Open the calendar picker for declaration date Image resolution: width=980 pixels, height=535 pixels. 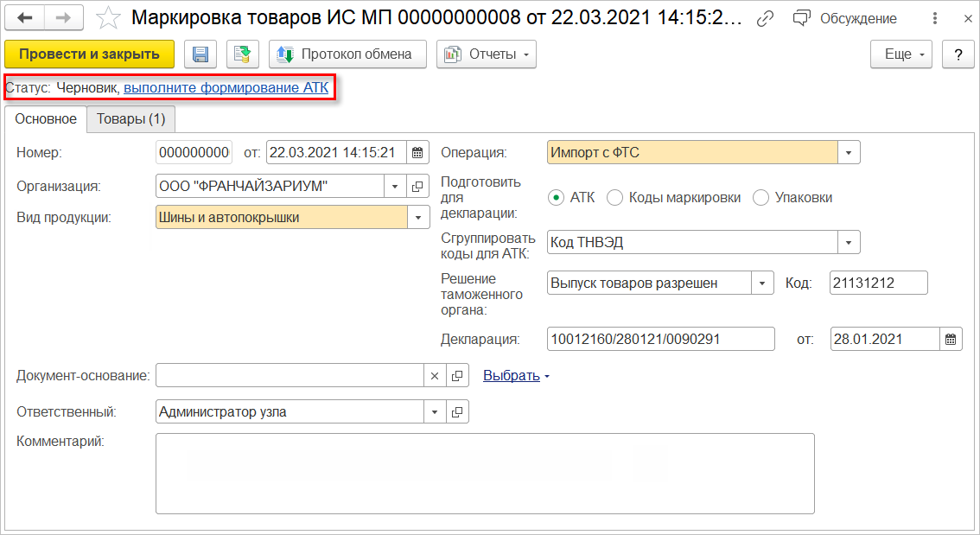(951, 340)
